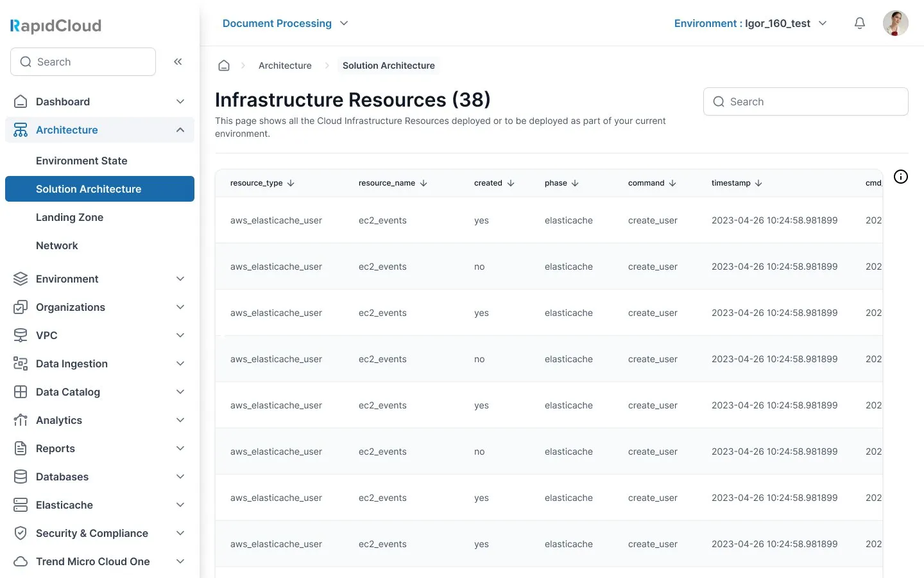The height and width of the screenshot is (578, 924).
Task: Sort by resource_type column arrow
Action: [291, 183]
